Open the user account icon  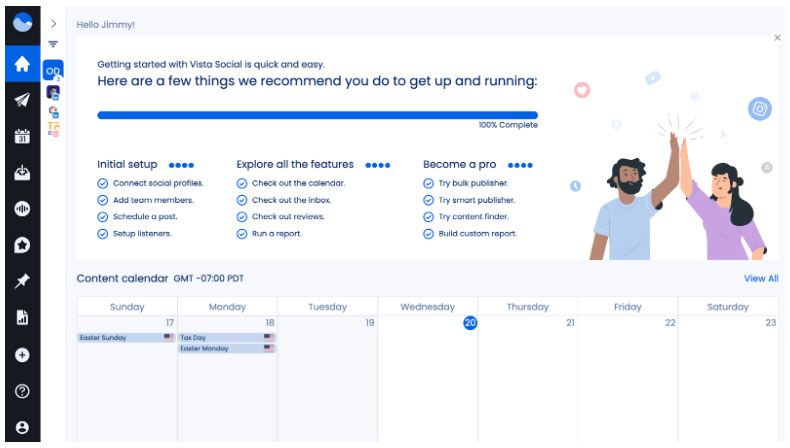click(x=22, y=427)
